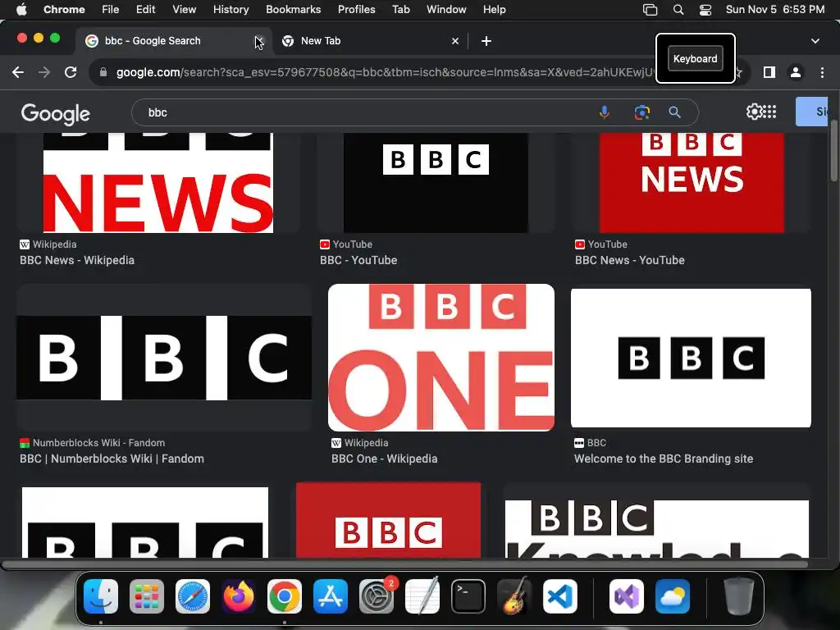The width and height of the screenshot is (840, 630).
Task: Select the BBC Branding site thumbnail
Action: coord(691,358)
